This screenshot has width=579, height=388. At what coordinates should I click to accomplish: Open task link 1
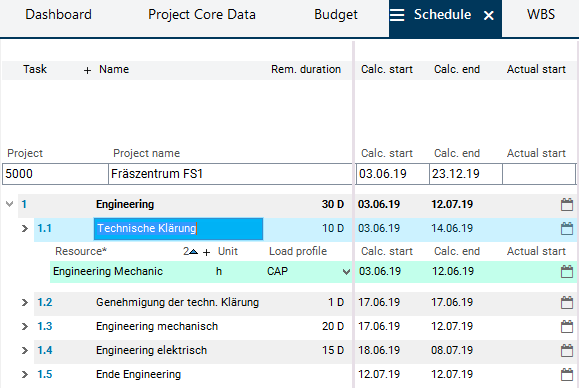(x=24, y=204)
